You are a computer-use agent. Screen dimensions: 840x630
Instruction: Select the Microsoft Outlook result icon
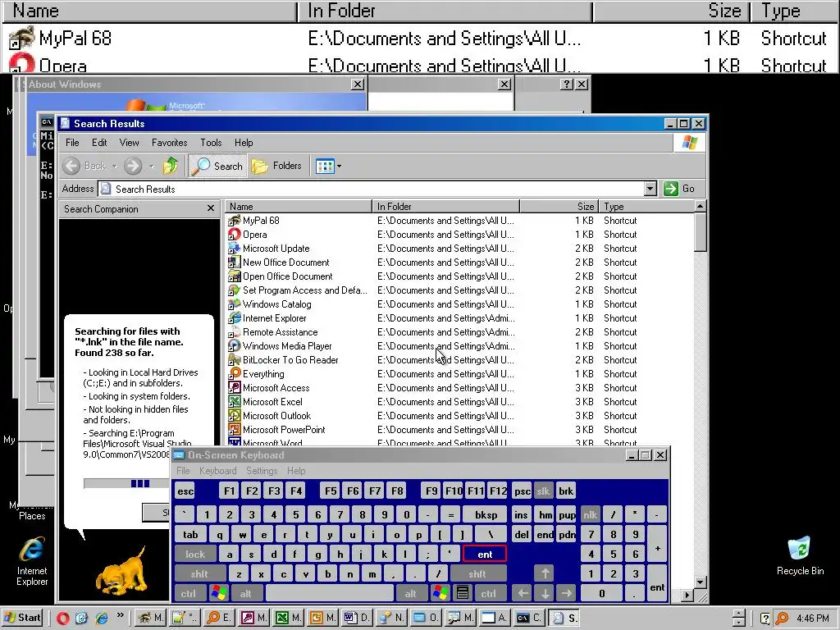(234, 415)
